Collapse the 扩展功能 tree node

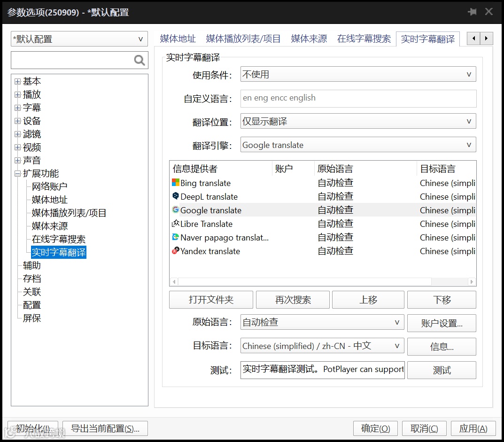[x=18, y=174]
